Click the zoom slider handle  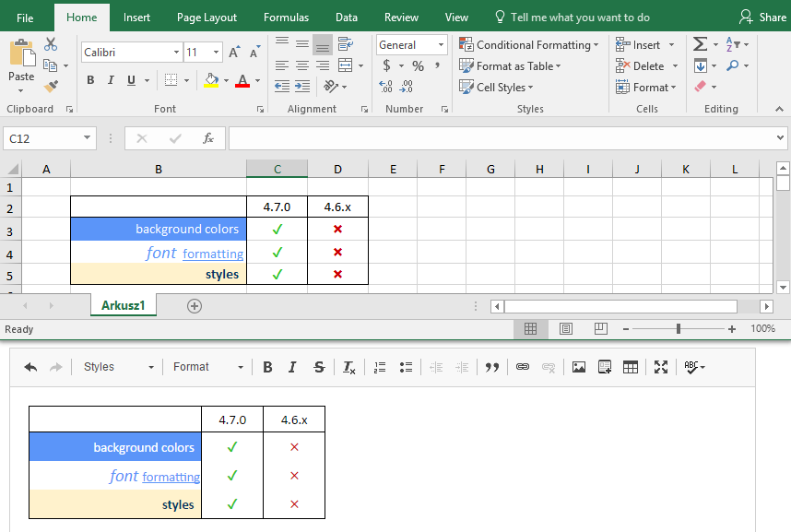click(x=679, y=329)
